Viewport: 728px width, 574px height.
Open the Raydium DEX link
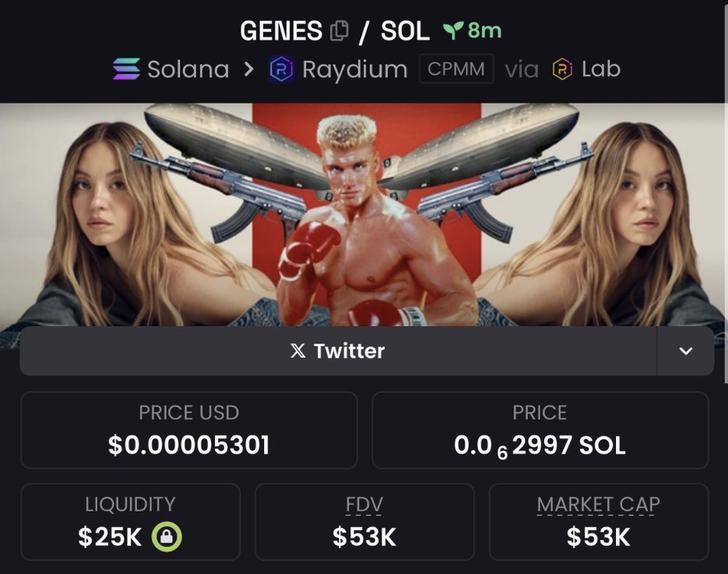tap(338, 69)
